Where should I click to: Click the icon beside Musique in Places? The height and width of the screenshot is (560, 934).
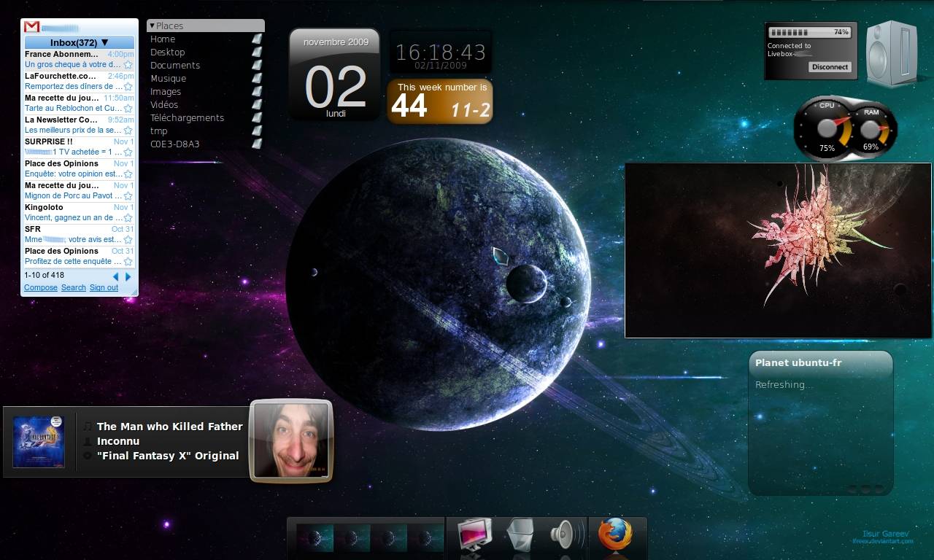(257, 78)
